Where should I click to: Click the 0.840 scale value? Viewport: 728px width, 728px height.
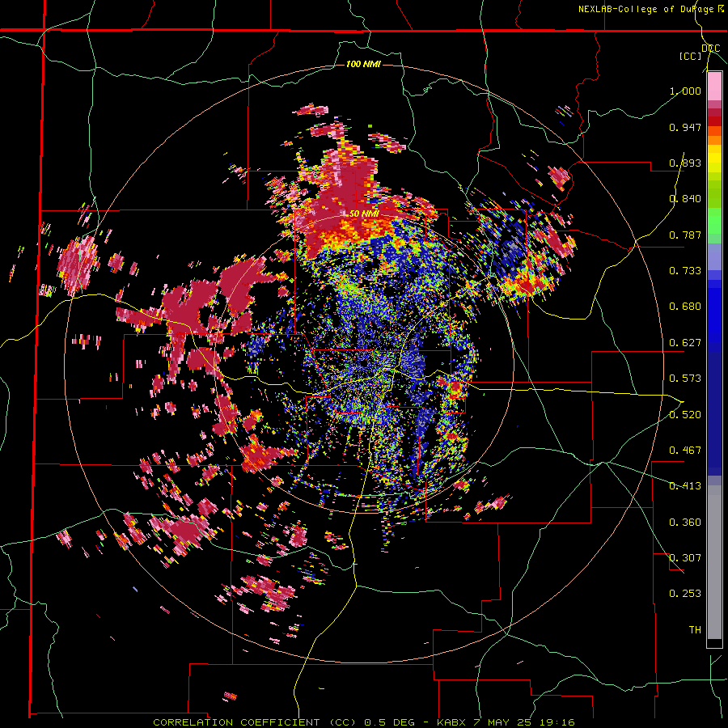click(685, 199)
